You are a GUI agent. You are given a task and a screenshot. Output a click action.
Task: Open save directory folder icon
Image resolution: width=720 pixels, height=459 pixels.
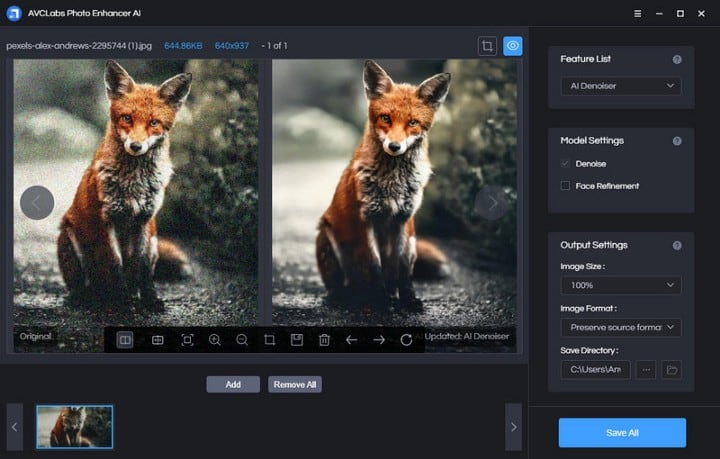point(671,370)
